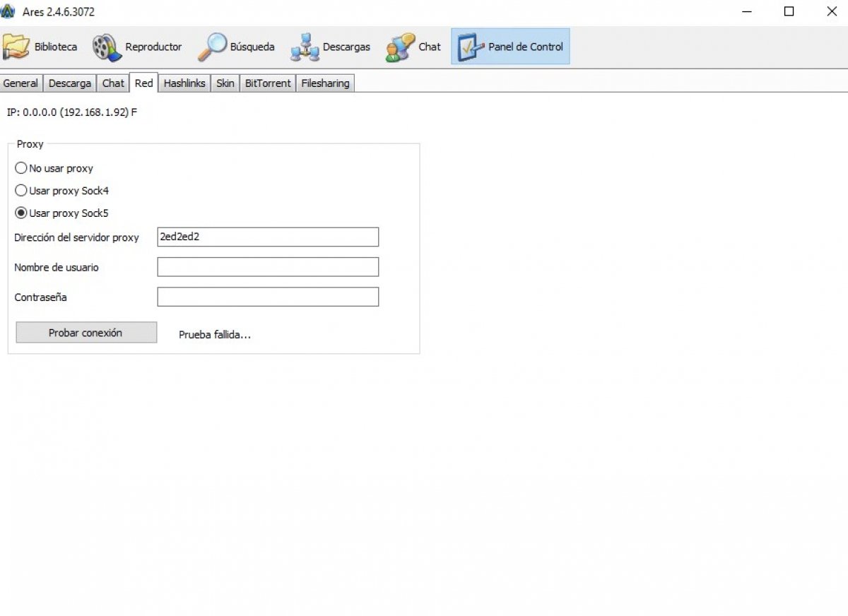Image resolution: width=848 pixels, height=616 pixels.
Task: Switch to the Descarga settings tab
Action: [x=69, y=83]
